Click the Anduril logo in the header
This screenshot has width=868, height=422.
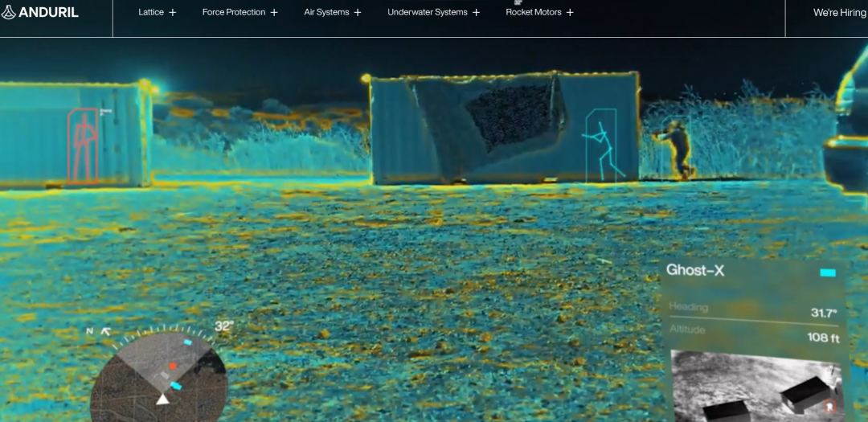(x=40, y=12)
